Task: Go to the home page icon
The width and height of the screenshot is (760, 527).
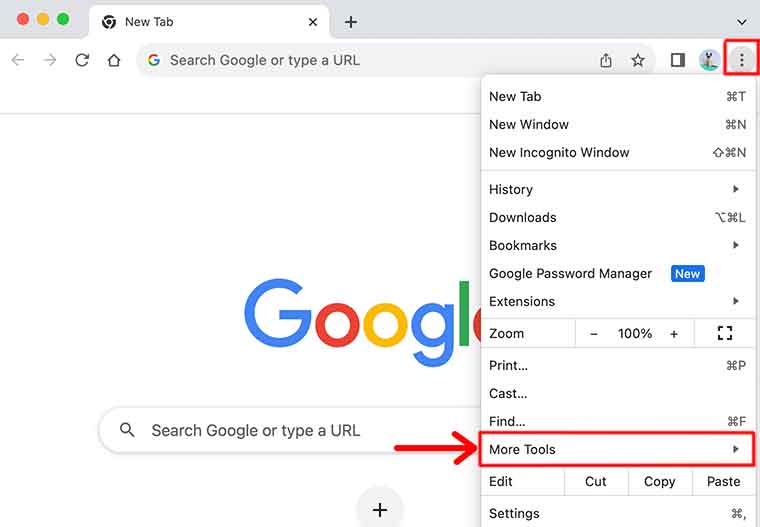Action: [x=114, y=60]
